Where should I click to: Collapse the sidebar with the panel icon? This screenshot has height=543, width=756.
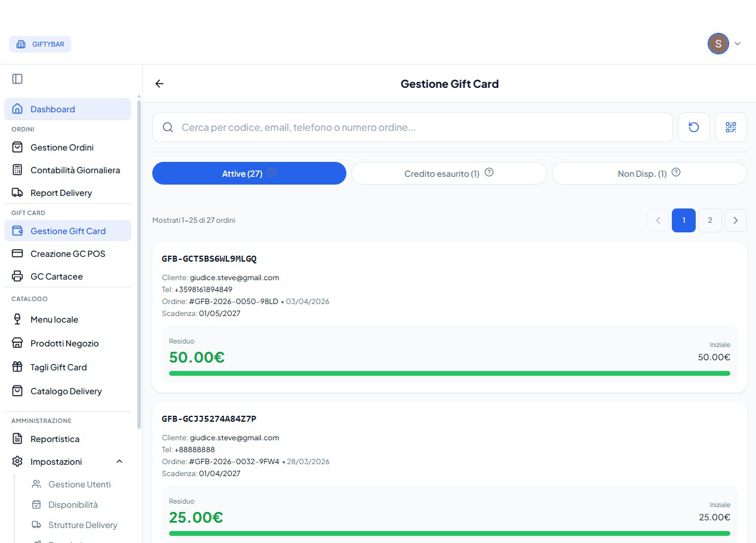coord(17,79)
